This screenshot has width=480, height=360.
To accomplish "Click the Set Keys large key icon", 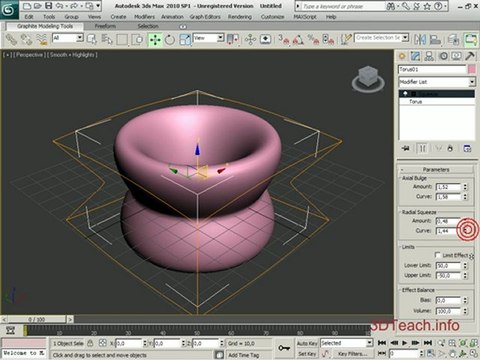I will pos(284,348).
